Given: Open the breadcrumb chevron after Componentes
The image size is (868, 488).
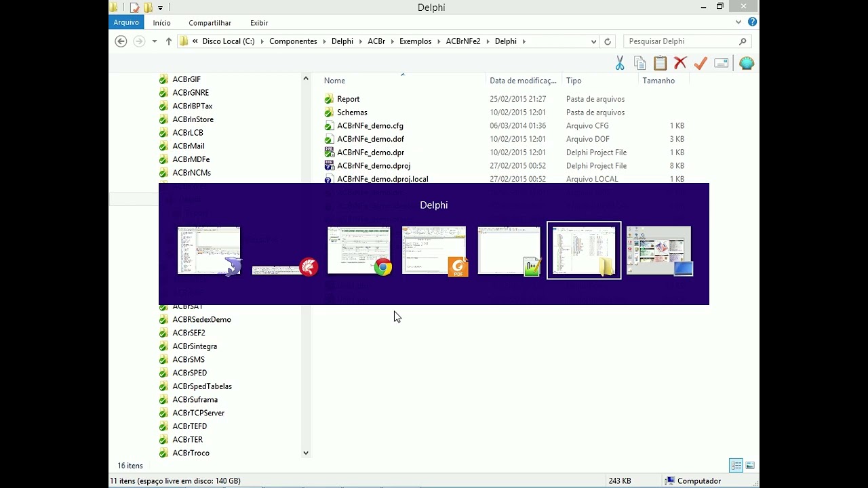Looking at the screenshot, I should pos(325,41).
